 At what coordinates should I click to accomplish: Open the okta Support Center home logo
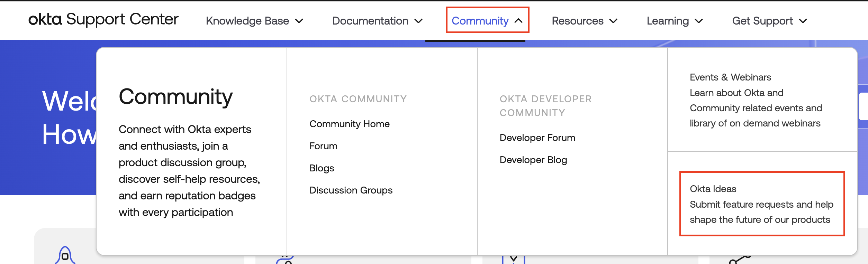pos(103,19)
